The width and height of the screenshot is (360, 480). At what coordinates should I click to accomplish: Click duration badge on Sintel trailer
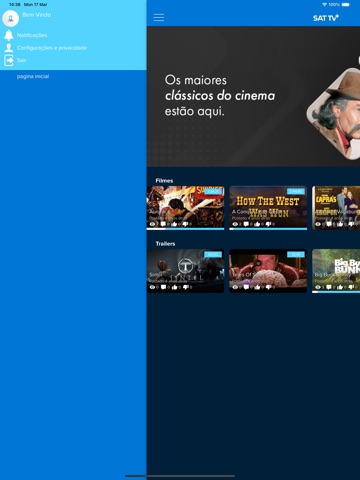213,254
